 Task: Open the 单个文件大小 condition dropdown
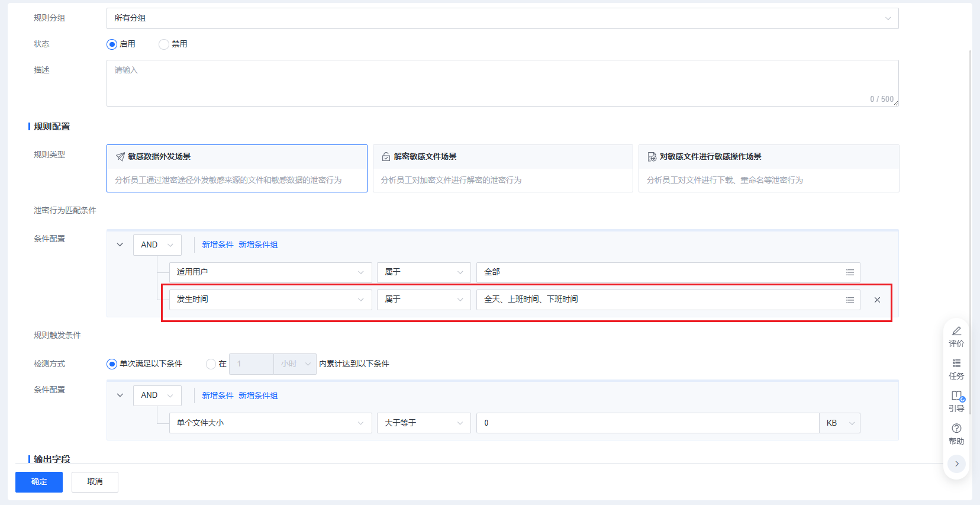[270, 423]
